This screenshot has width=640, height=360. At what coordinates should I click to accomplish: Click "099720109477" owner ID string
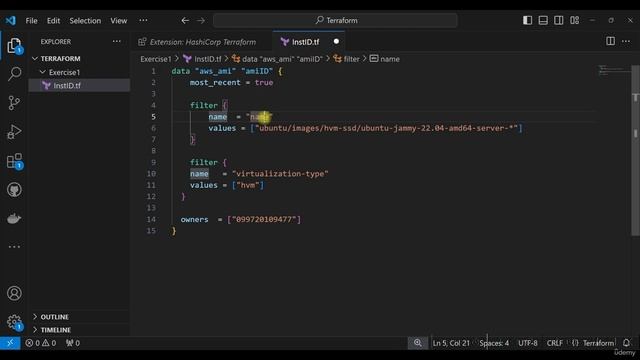[264, 220]
